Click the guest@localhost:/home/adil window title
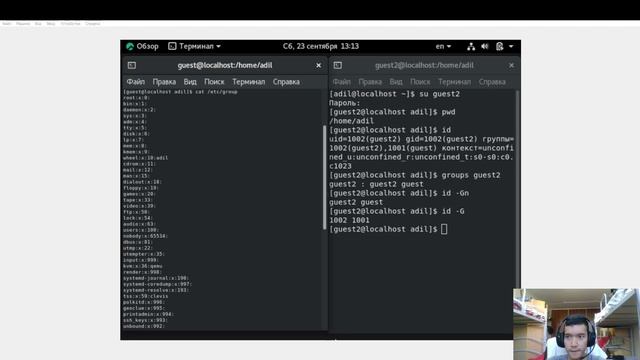This screenshot has height=360, width=640. click(x=224, y=65)
